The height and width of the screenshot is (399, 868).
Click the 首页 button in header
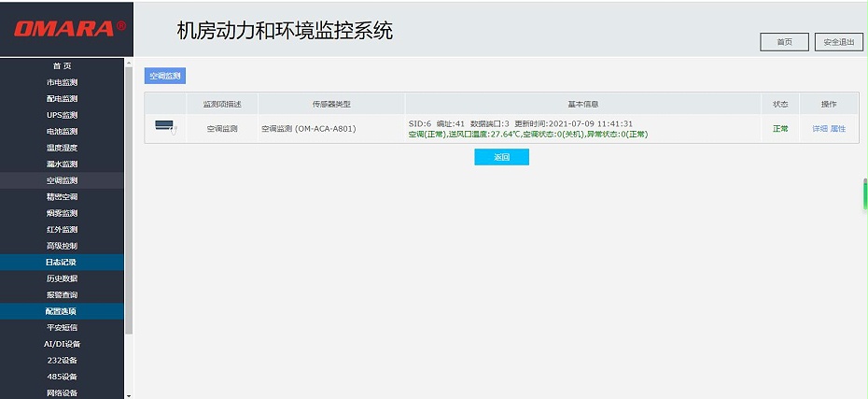click(x=784, y=42)
